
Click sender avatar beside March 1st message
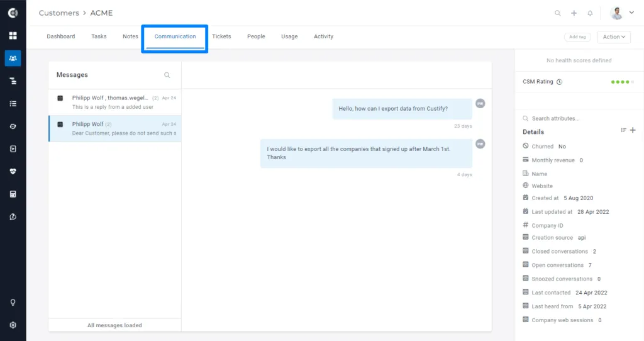(x=480, y=144)
